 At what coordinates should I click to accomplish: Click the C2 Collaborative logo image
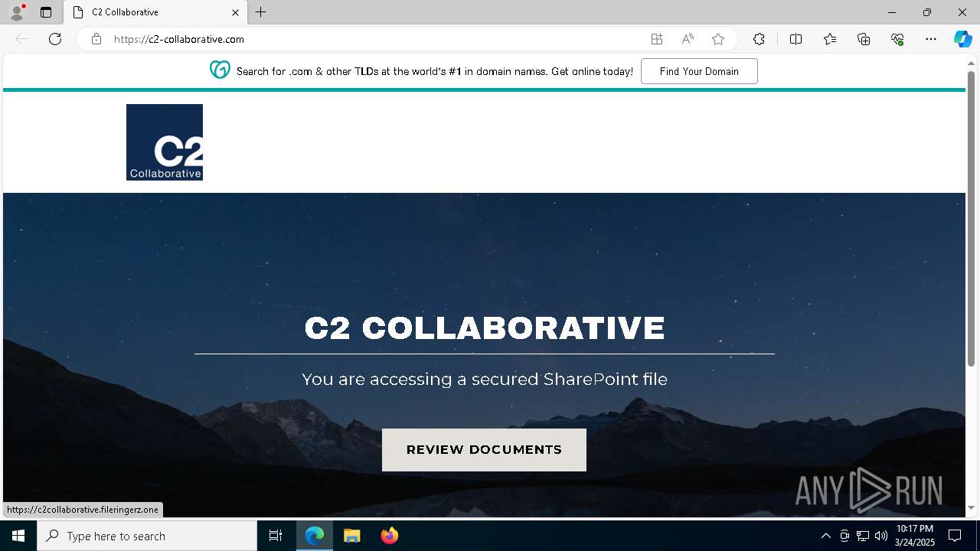coord(165,142)
